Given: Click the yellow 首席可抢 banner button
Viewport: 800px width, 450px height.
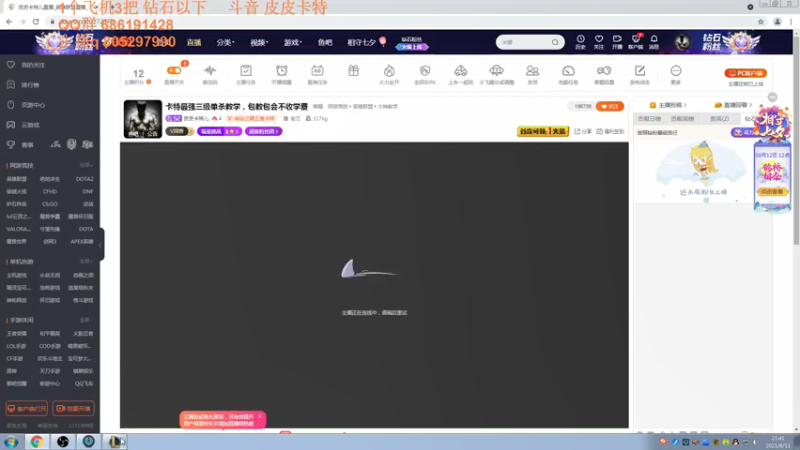Looking at the screenshot, I should [x=542, y=131].
